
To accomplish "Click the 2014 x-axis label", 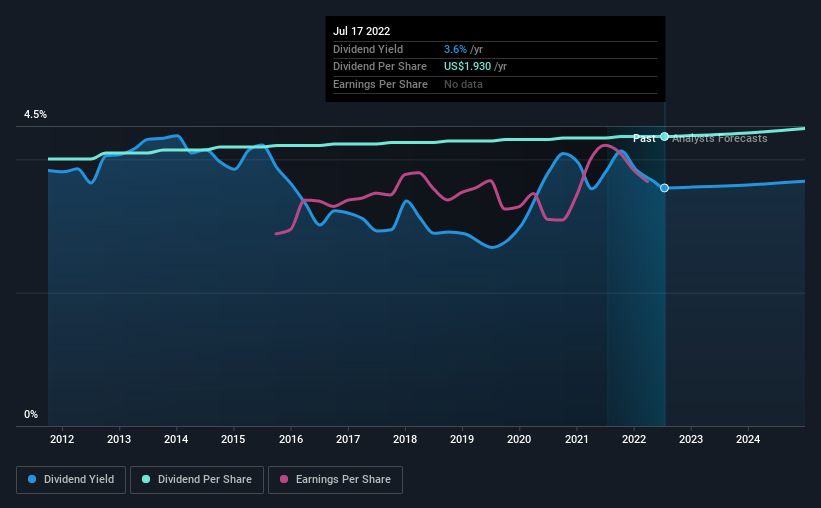I will coord(176,439).
